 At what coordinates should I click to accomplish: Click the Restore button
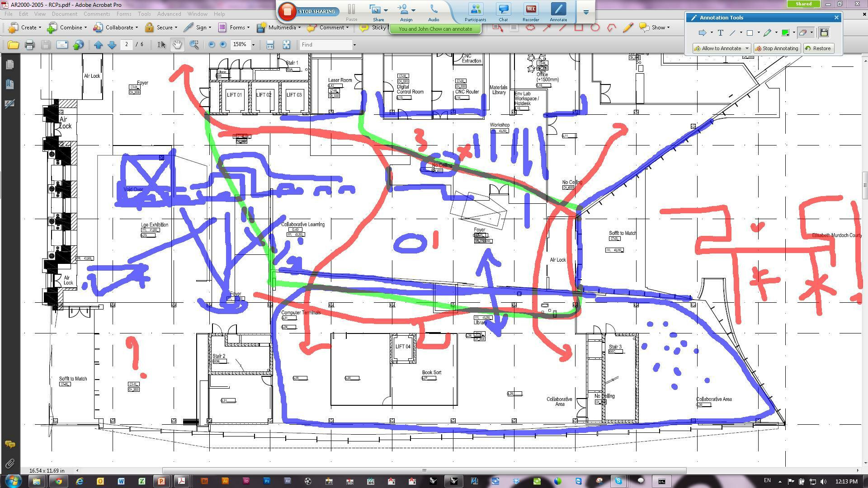pos(818,48)
